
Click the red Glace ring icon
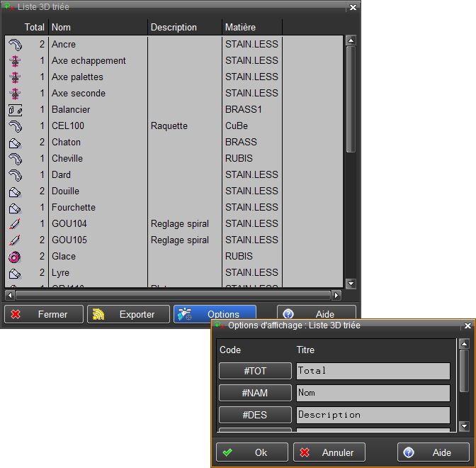(x=15, y=257)
